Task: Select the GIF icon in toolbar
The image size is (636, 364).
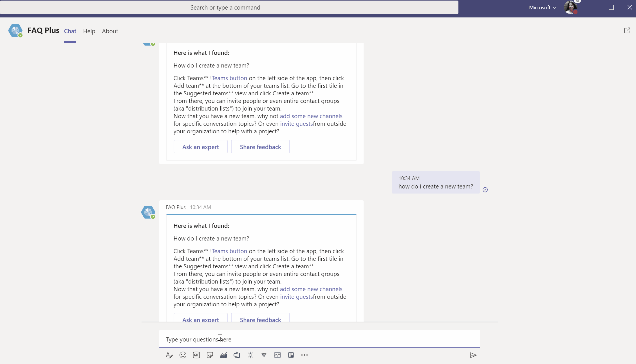Action: point(196,355)
